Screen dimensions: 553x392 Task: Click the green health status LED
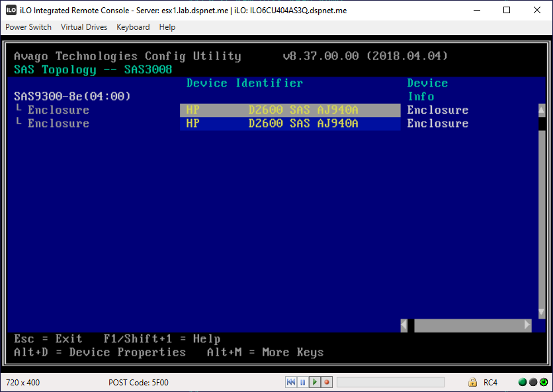pos(523,382)
